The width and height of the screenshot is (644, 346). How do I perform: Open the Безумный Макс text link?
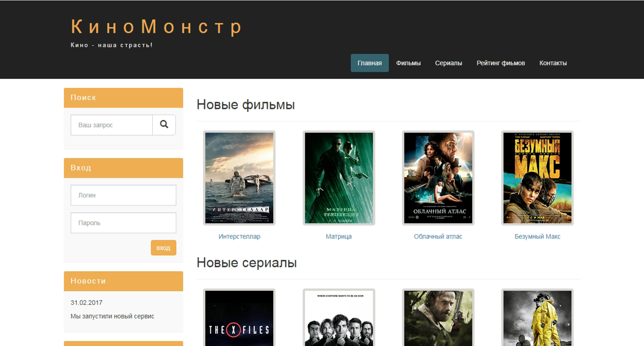pyautogui.click(x=537, y=237)
